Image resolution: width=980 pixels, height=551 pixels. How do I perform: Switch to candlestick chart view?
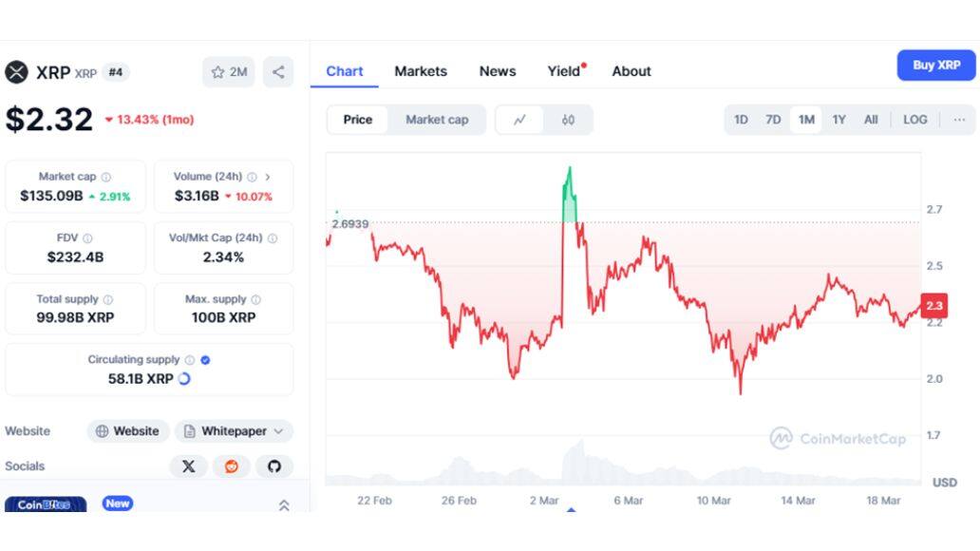tap(568, 120)
